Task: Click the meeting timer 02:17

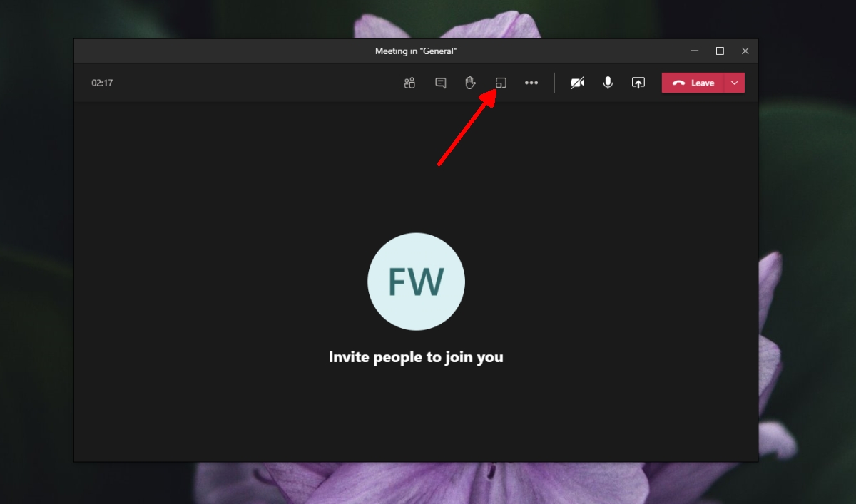Action: pyautogui.click(x=102, y=83)
